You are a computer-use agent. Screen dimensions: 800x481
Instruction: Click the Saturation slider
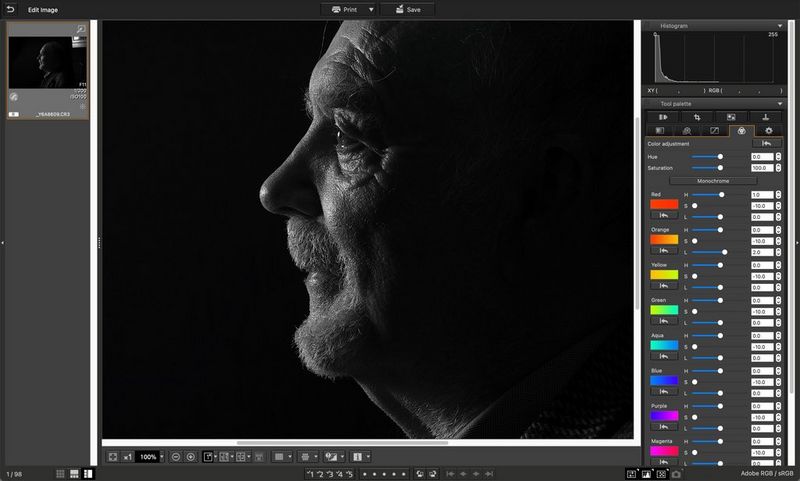[x=720, y=168]
